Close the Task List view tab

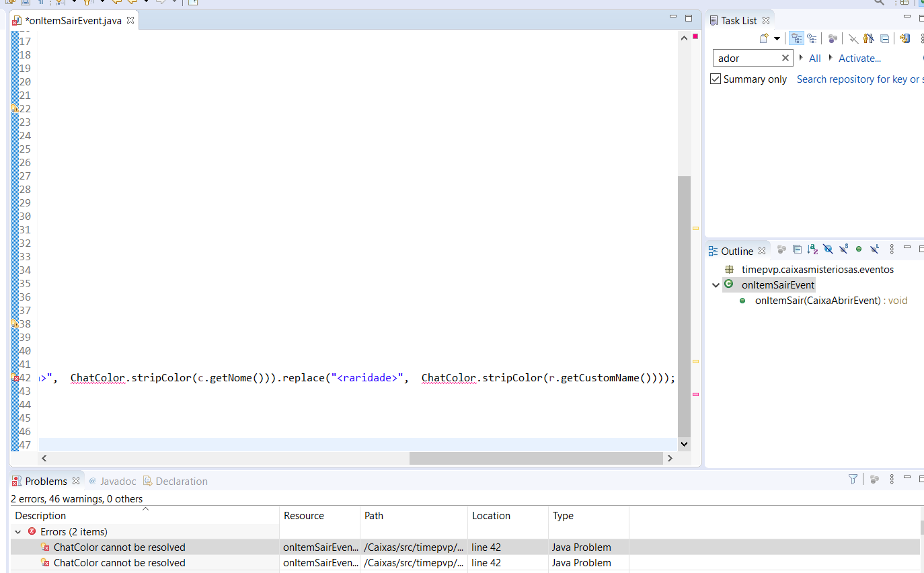pos(765,21)
